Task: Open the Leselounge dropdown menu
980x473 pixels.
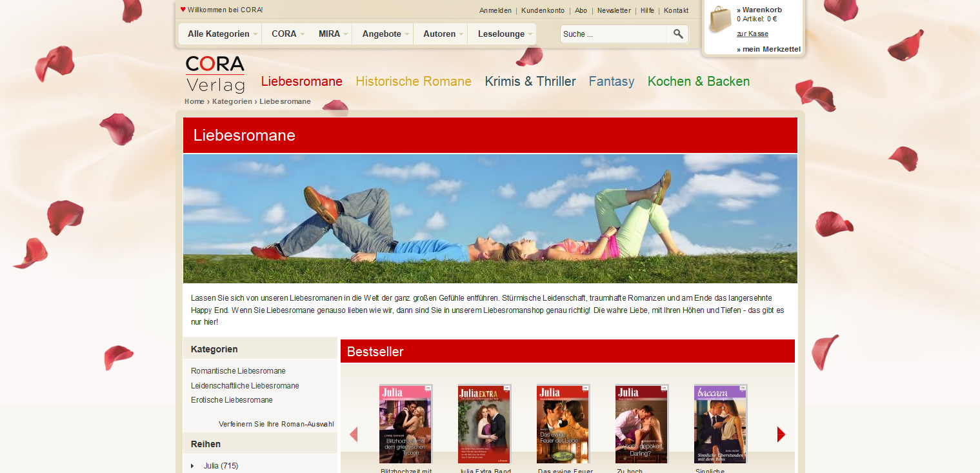Action: (x=502, y=34)
